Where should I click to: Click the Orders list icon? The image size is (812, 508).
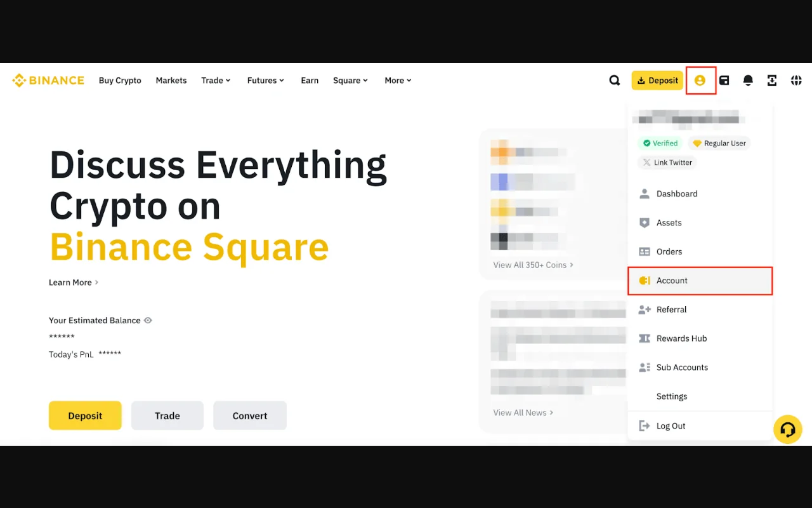click(x=645, y=251)
